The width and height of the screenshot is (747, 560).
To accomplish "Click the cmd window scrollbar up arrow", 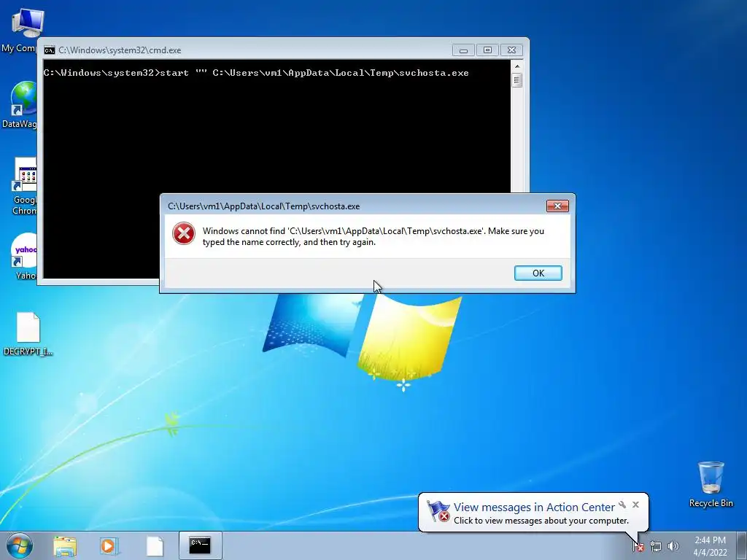I will click(x=517, y=66).
